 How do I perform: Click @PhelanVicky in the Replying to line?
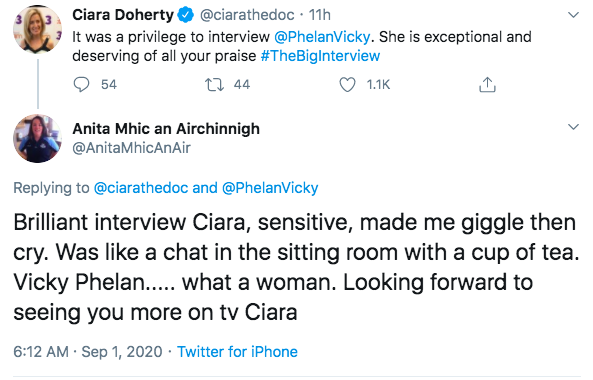pyautogui.click(x=270, y=188)
